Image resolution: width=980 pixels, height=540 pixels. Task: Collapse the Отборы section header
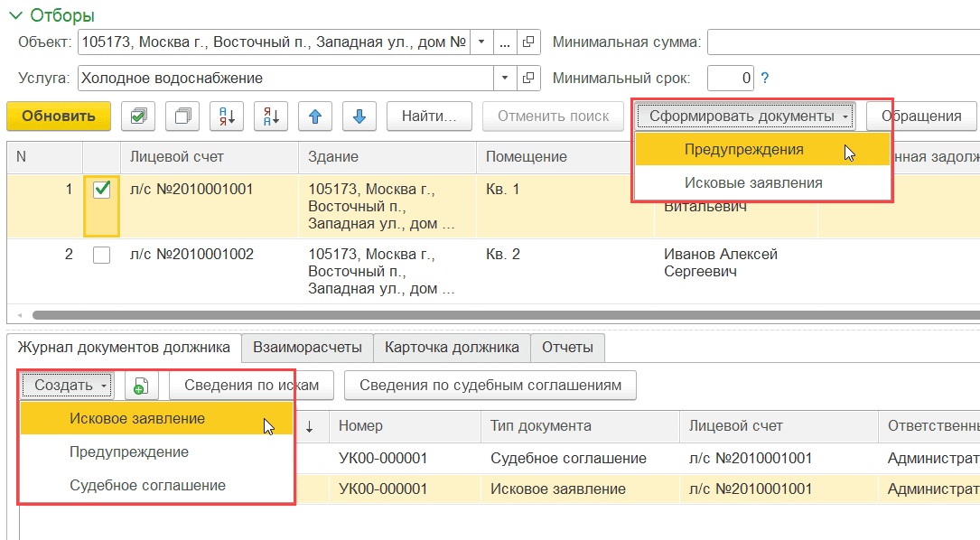15,15
